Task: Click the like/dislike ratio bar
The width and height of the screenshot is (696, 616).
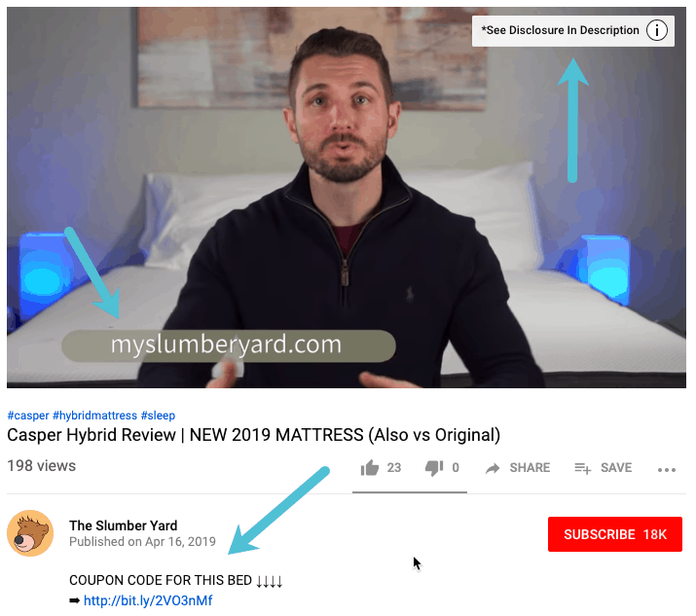Action: click(x=410, y=492)
